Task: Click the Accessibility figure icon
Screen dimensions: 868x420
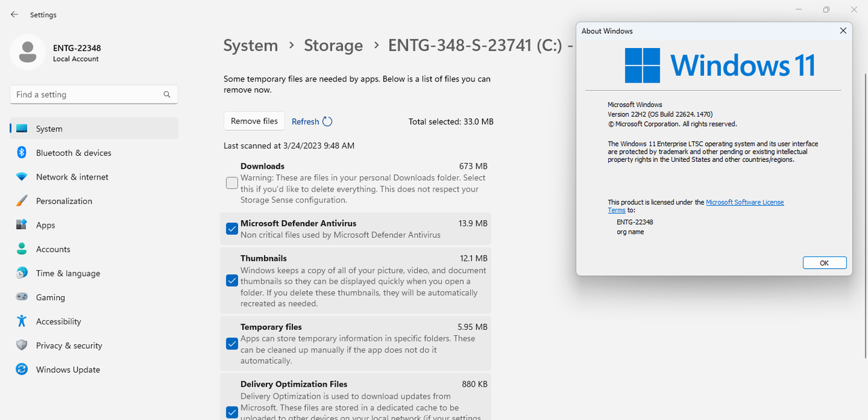Action: point(22,321)
